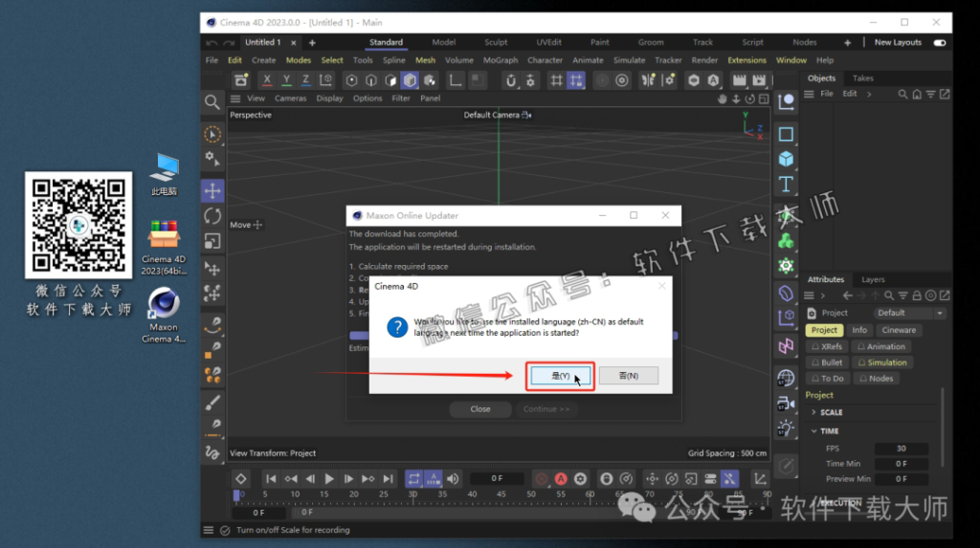This screenshot has height=548, width=980.
Task: Open the File menu
Action: [212, 60]
